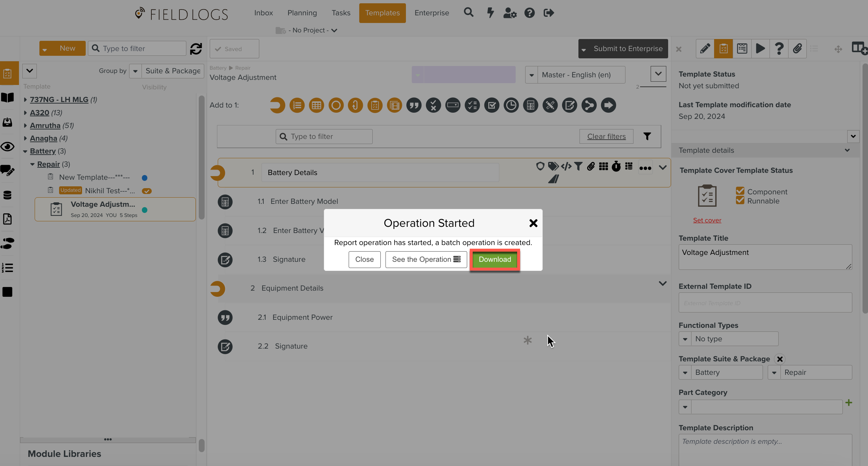The width and height of the screenshot is (868, 466).
Task: Toggle the eye visibility icon in left sidebar
Action: [8, 147]
